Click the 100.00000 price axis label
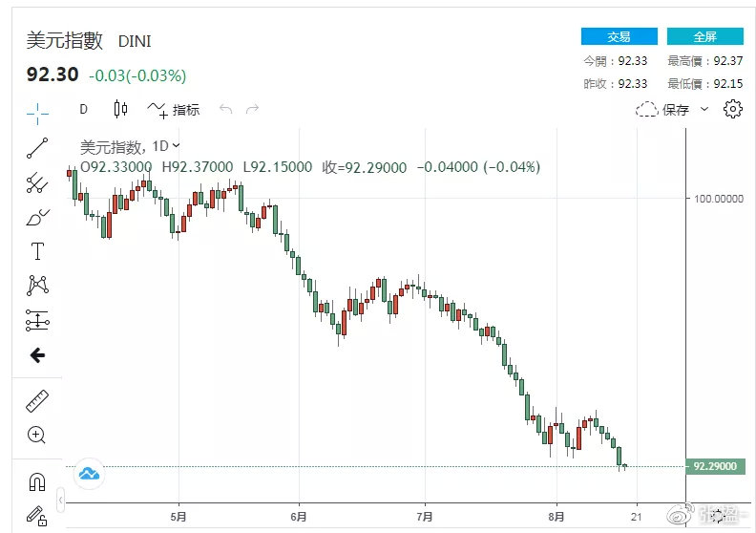This screenshot has width=756, height=533. (719, 199)
